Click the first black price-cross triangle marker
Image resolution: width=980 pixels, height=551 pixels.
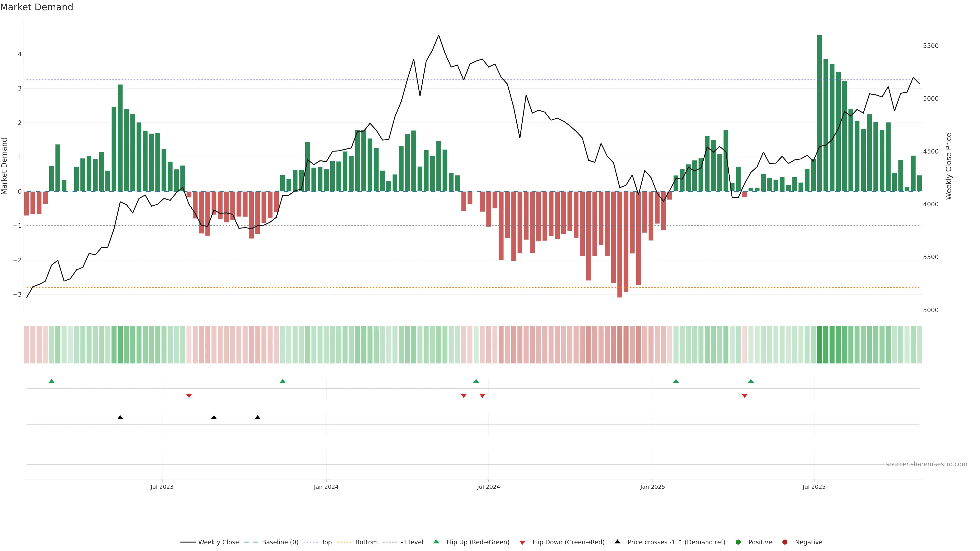coord(120,418)
